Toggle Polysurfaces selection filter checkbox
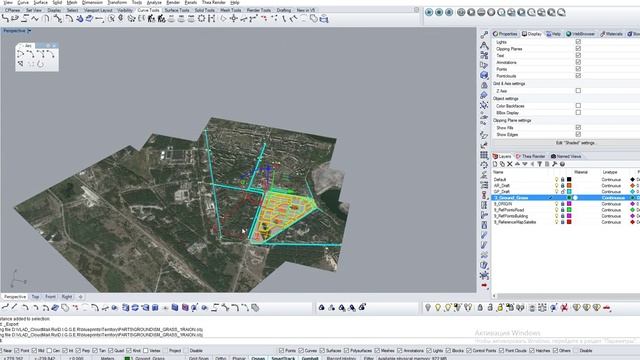 tap(347, 351)
